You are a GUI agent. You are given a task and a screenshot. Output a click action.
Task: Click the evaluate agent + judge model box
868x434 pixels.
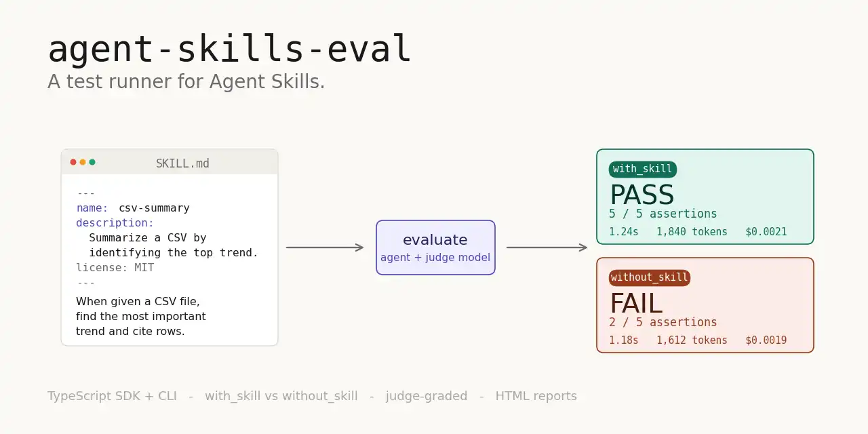coord(435,248)
